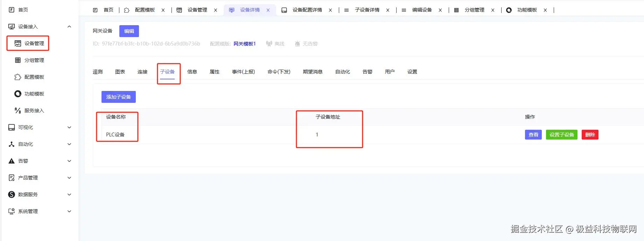Click the 编辑设备 tab list icon
Viewport: 644px width, 241px height.
tap(404, 10)
